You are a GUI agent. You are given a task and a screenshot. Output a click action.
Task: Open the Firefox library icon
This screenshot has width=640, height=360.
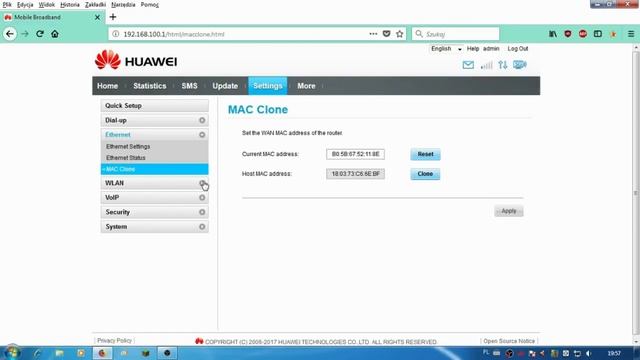pos(553,34)
